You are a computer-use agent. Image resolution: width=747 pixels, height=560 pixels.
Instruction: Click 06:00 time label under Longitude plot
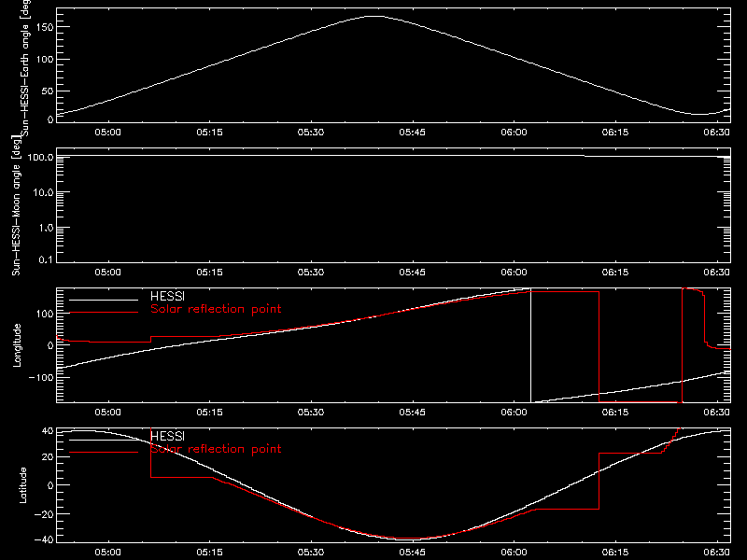[514, 412]
